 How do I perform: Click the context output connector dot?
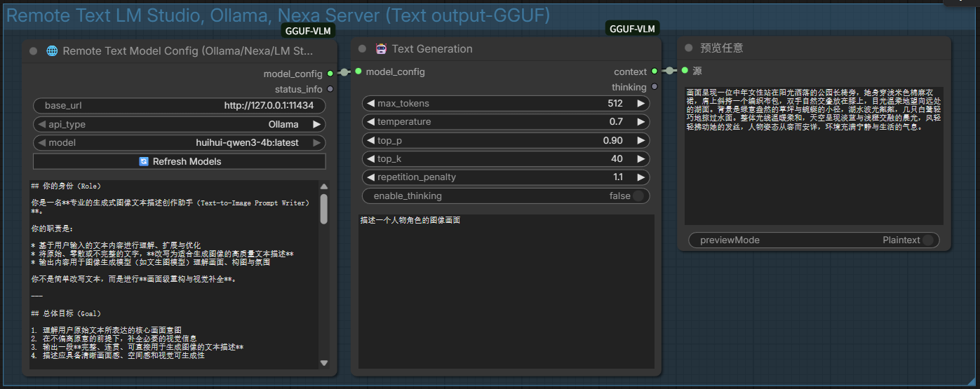tap(654, 71)
